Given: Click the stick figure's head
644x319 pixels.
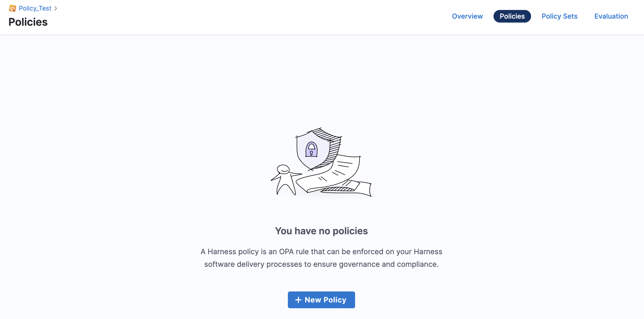Looking at the screenshot, I should click(x=283, y=169).
